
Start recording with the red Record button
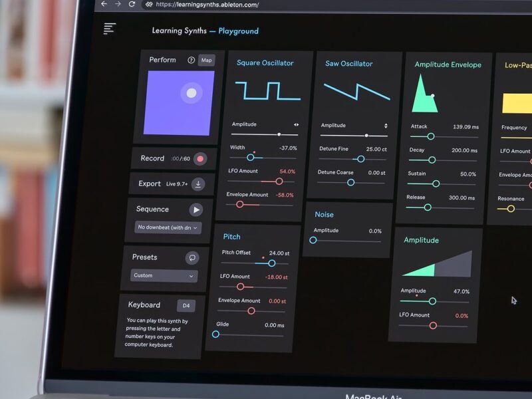(200, 159)
